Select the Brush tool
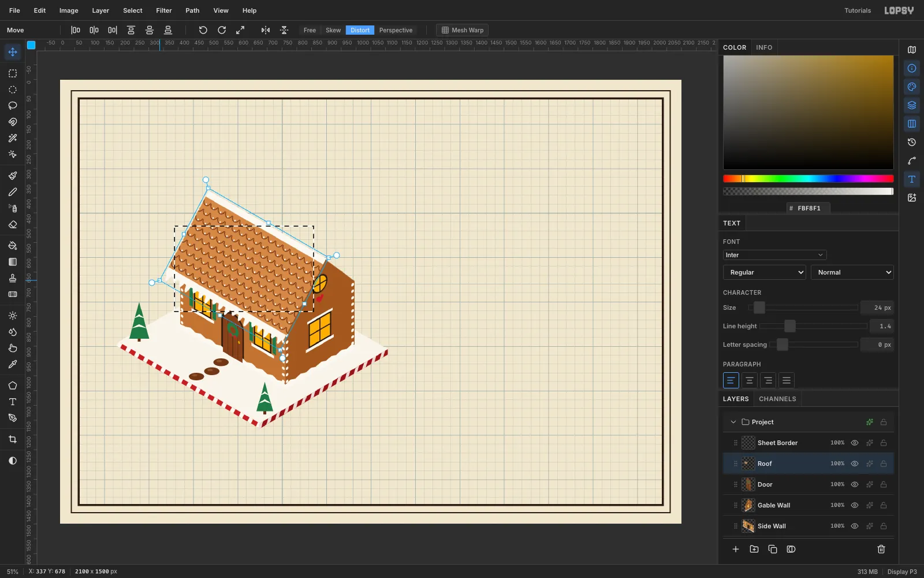Screen dimensions: 924x578 click(13, 176)
